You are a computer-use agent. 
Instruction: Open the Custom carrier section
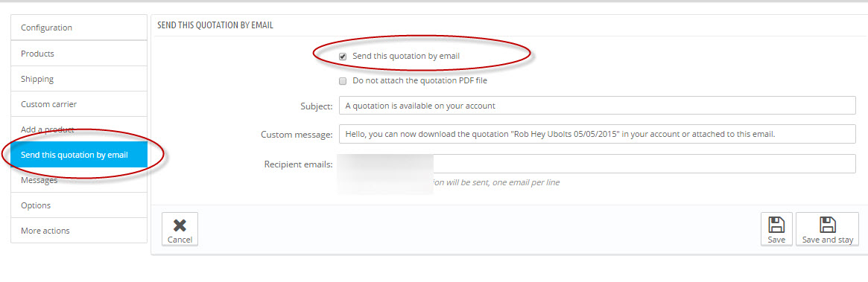[79, 104]
